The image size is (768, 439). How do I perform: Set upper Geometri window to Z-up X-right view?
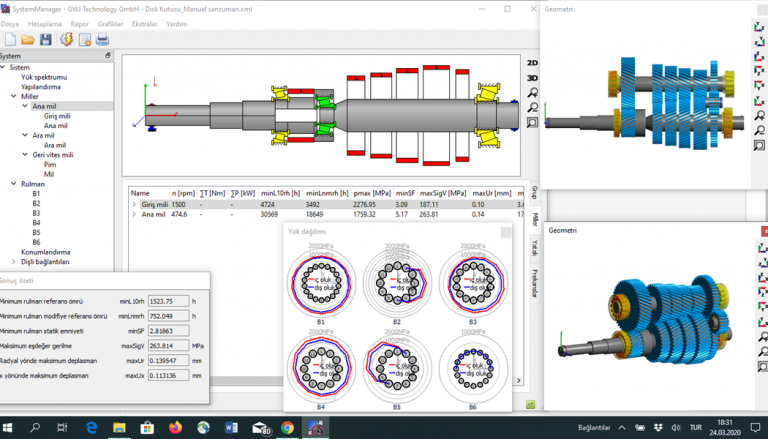pyautogui.click(x=759, y=56)
